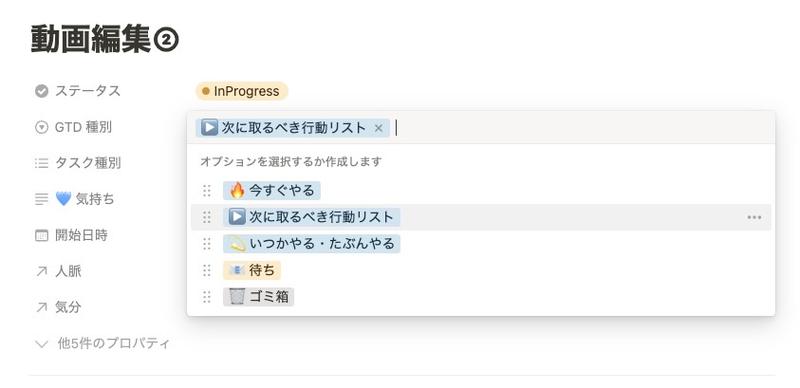The image size is (800, 388).
Task: Click the option search input field
Action: pos(582,128)
